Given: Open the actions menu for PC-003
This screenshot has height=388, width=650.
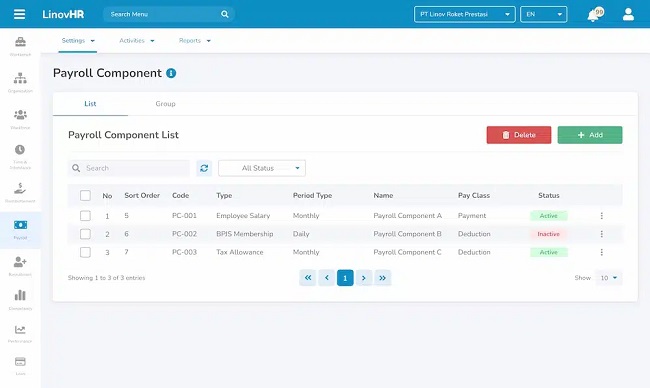Looking at the screenshot, I should click(601, 252).
